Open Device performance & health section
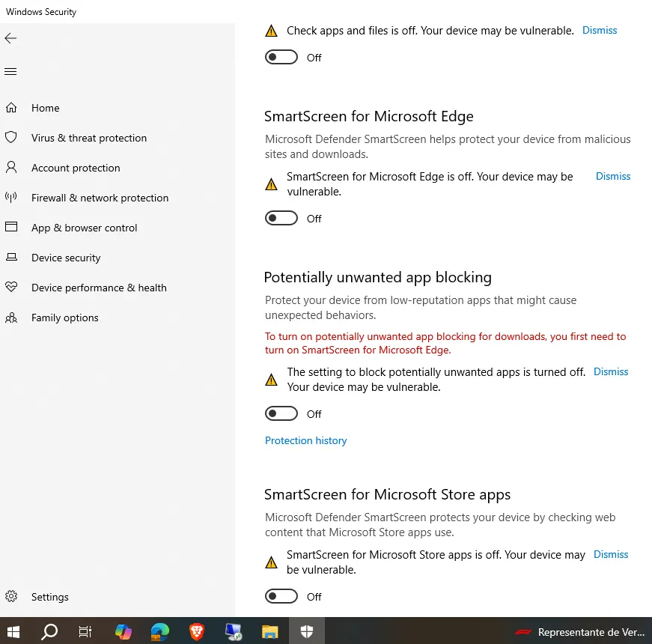652x644 pixels. click(99, 288)
